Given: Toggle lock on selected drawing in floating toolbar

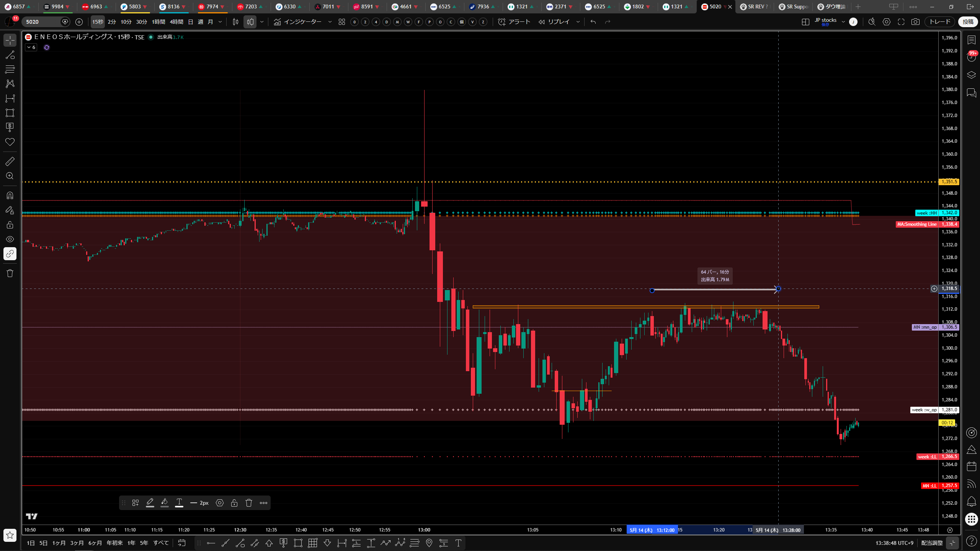Looking at the screenshot, I should (234, 503).
